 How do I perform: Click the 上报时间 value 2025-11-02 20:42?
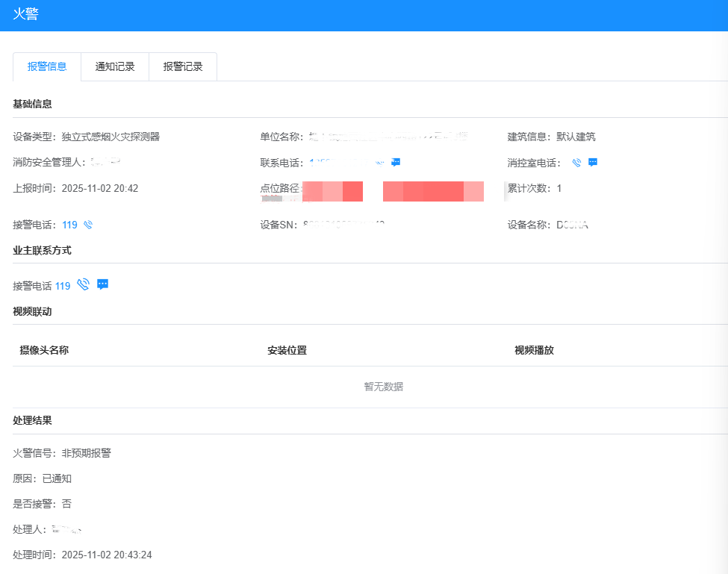pyautogui.click(x=100, y=188)
